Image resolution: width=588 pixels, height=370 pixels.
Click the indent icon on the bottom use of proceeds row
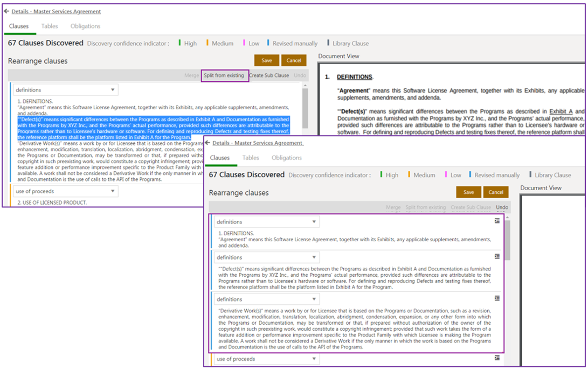pyautogui.click(x=497, y=358)
